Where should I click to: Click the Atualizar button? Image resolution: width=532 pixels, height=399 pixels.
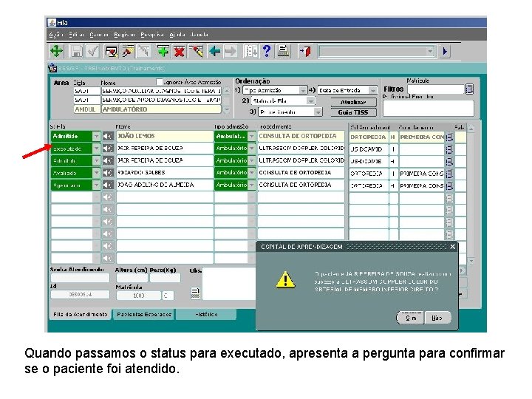[353, 102]
